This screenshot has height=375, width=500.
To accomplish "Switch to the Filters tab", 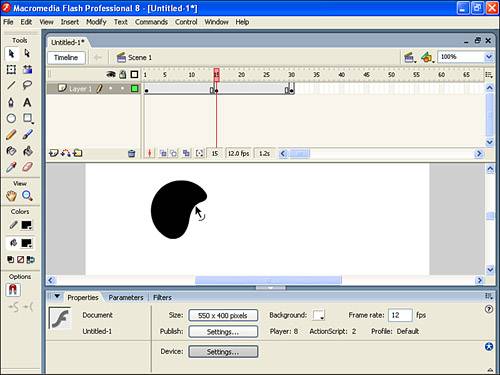I will point(162,297).
